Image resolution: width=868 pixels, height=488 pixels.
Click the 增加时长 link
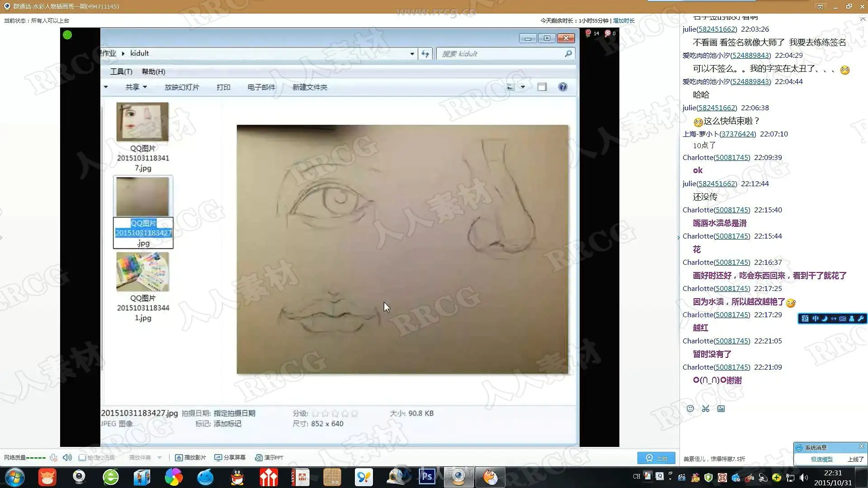pyautogui.click(x=623, y=21)
